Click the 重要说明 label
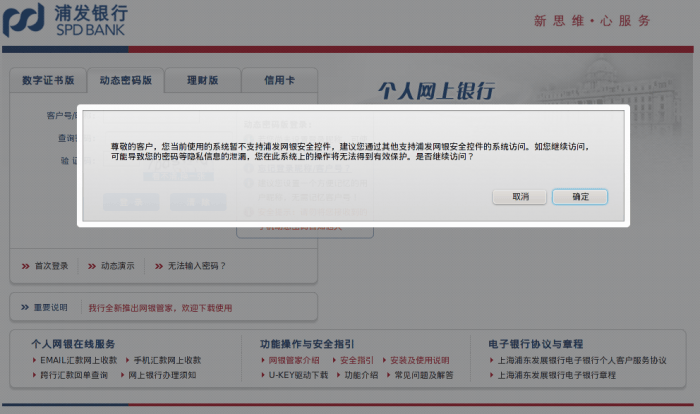700x414 pixels. point(50,308)
